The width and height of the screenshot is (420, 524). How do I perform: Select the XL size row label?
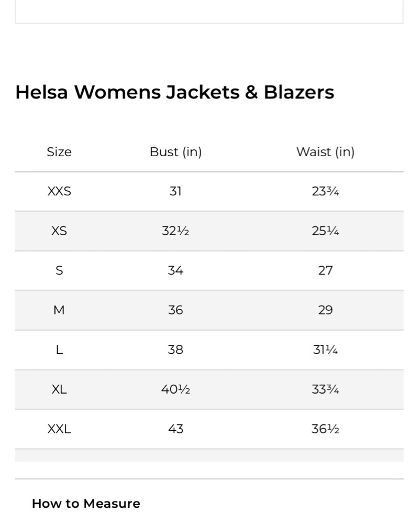click(x=59, y=389)
